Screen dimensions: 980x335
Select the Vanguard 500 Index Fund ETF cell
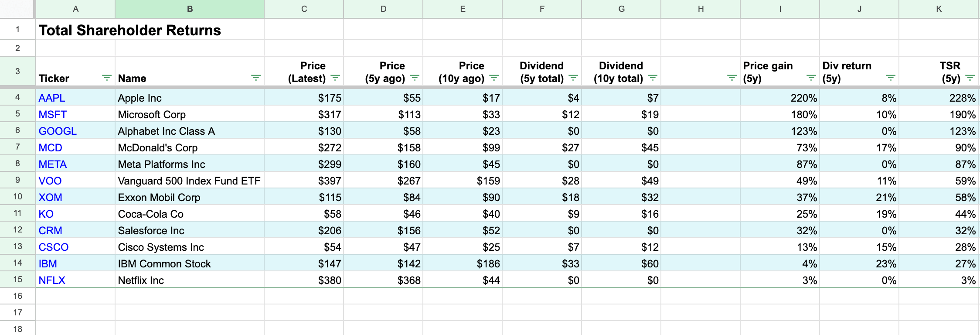[190, 181]
